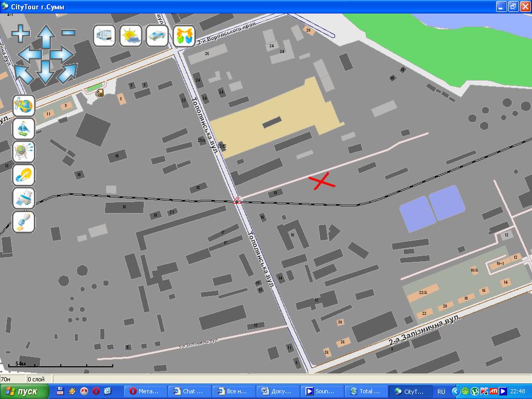The width and height of the screenshot is (532, 399).
Task: Click the red X marker on map
Action: [x=322, y=182]
